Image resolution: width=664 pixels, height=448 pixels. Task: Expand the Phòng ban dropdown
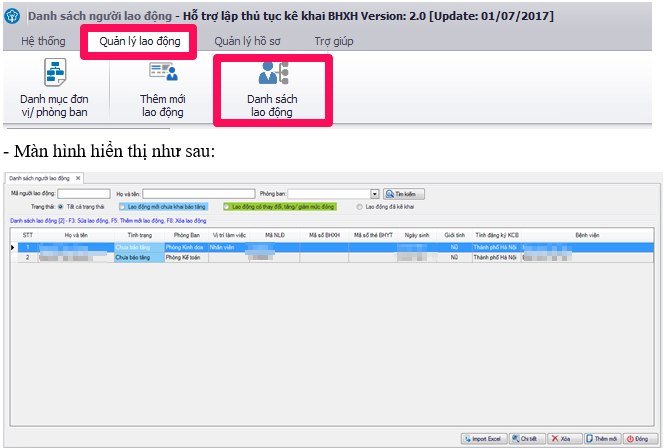click(374, 193)
